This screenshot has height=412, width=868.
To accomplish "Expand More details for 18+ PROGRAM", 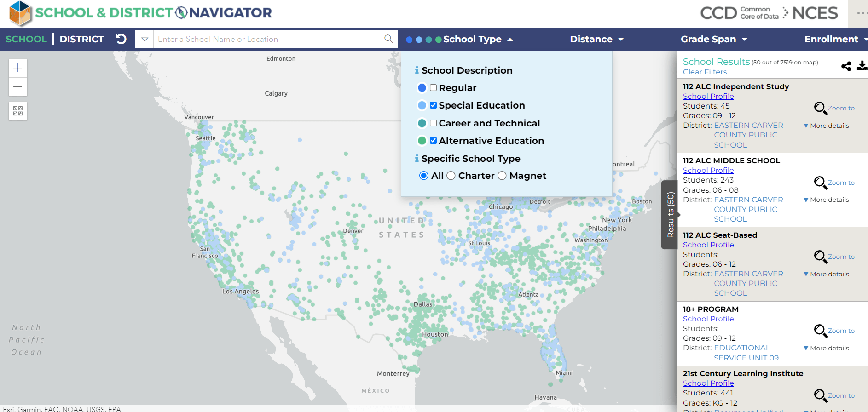I will pos(826,348).
